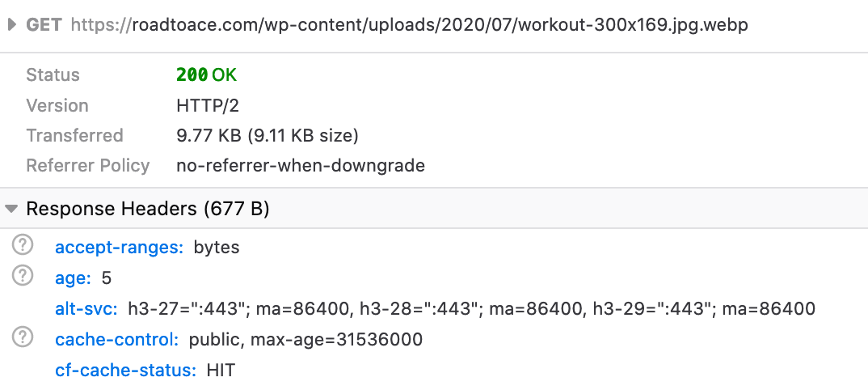
Task: Click the alt-svc header name
Action: point(86,308)
